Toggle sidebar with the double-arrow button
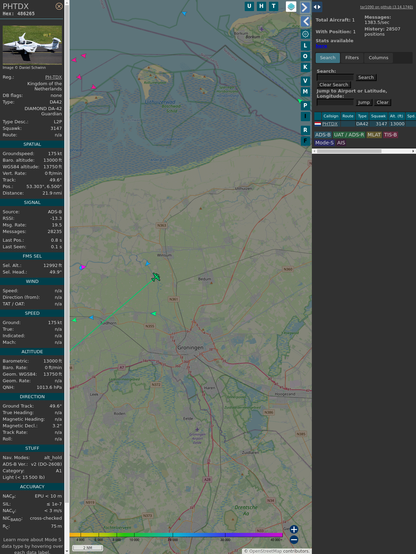416x554 pixels. pyautogui.click(x=317, y=7)
